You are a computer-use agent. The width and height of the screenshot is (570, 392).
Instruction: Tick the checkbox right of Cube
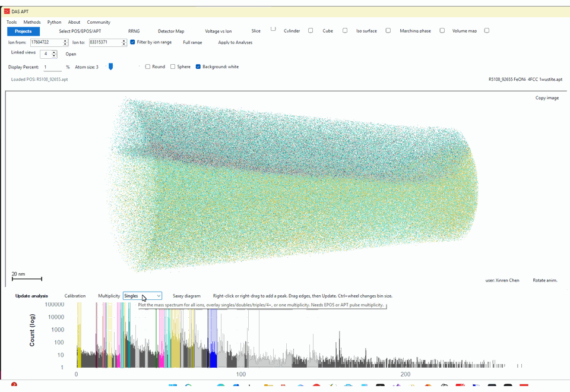click(x=345, y=30)
